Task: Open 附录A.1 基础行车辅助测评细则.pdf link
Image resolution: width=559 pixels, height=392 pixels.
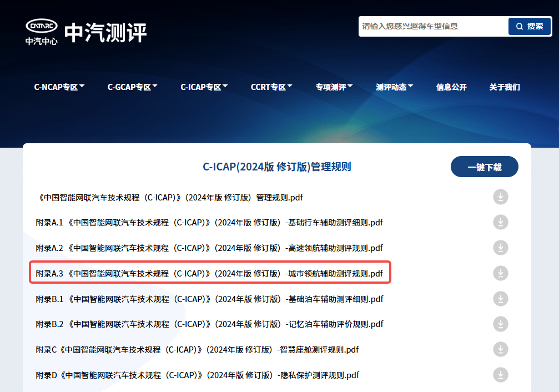Action: pyautogui.click(x=209, y=223)
